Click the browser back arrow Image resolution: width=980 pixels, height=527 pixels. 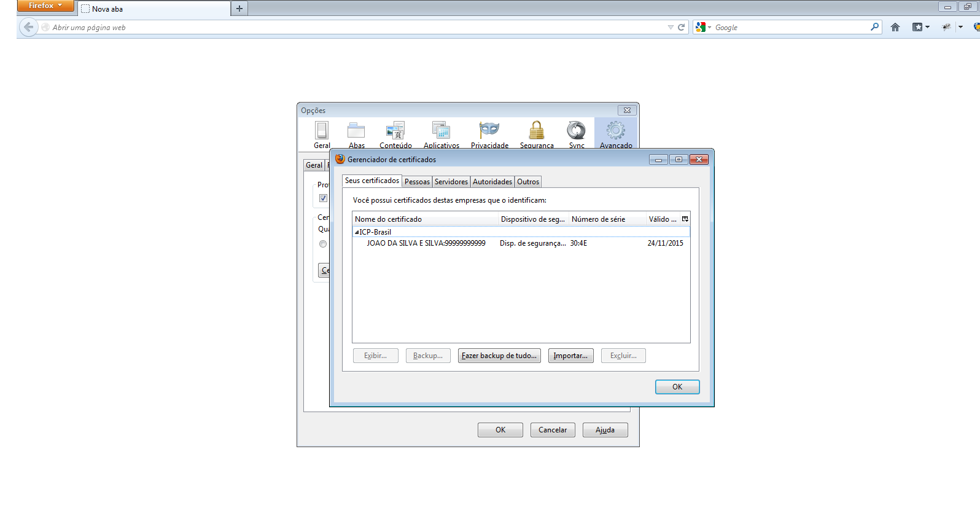pos(28,27)
